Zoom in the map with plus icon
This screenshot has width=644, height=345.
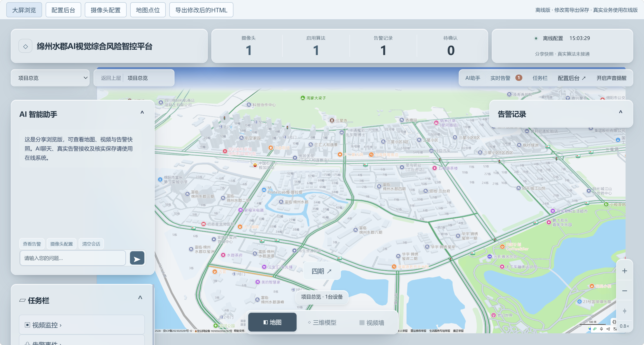click(x=624, y=271)
